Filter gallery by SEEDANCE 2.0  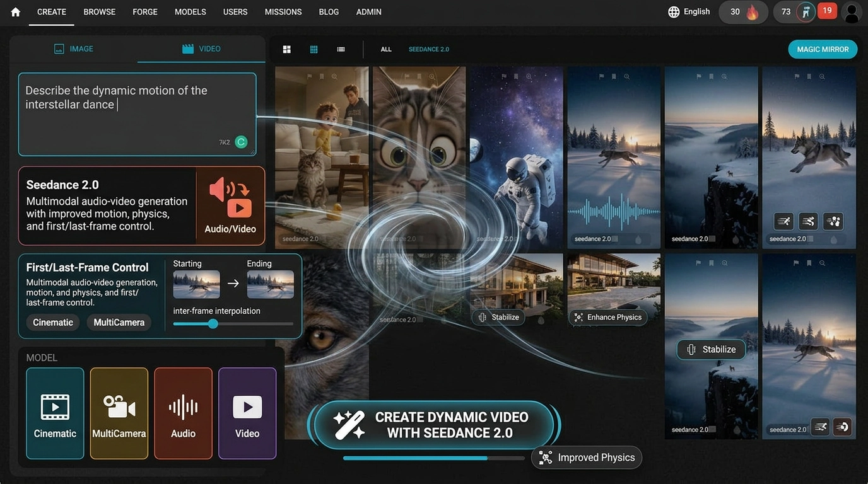[x=429, y=49]
